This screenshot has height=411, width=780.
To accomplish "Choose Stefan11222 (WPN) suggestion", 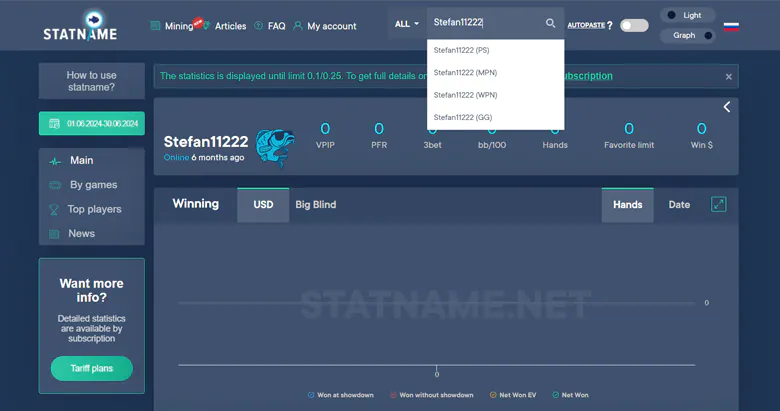I will (495, 95).
